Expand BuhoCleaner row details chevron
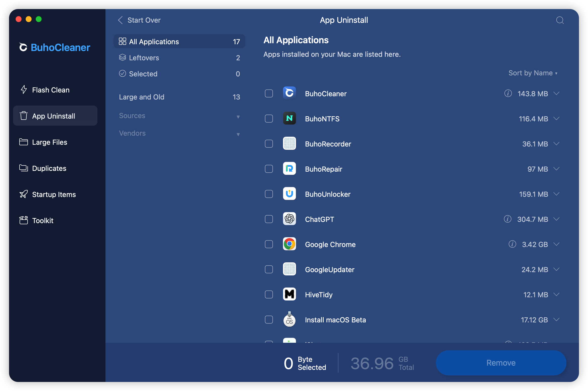This screenshot has width=588, height=391. pos(557,93)
